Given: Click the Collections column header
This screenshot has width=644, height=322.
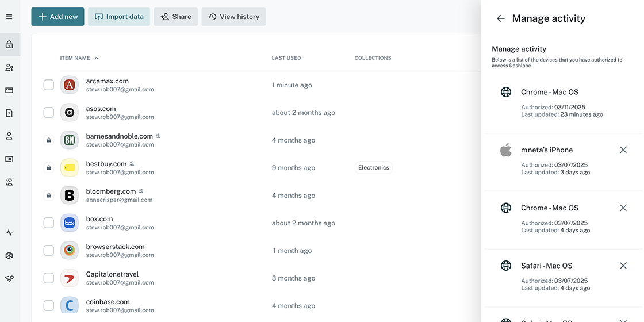Looking at the screenshot, I should pos(373,58).
